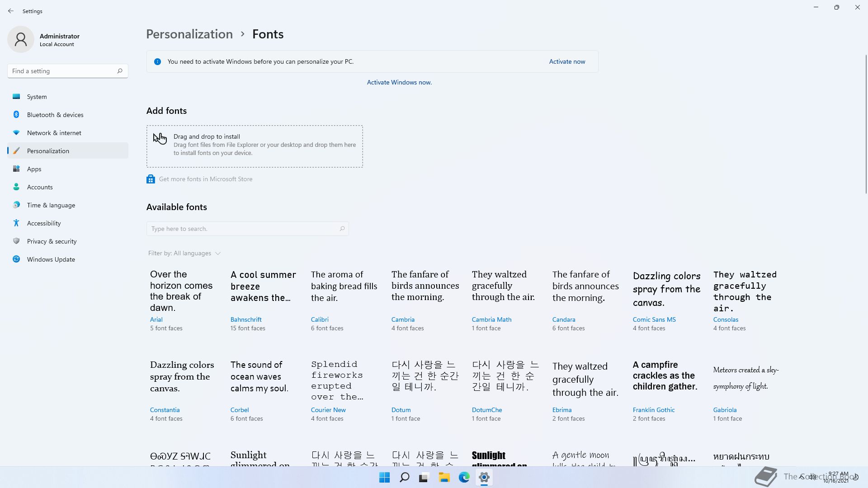Open the Dotum font link

pyautogui.click(x=401, y=410)
